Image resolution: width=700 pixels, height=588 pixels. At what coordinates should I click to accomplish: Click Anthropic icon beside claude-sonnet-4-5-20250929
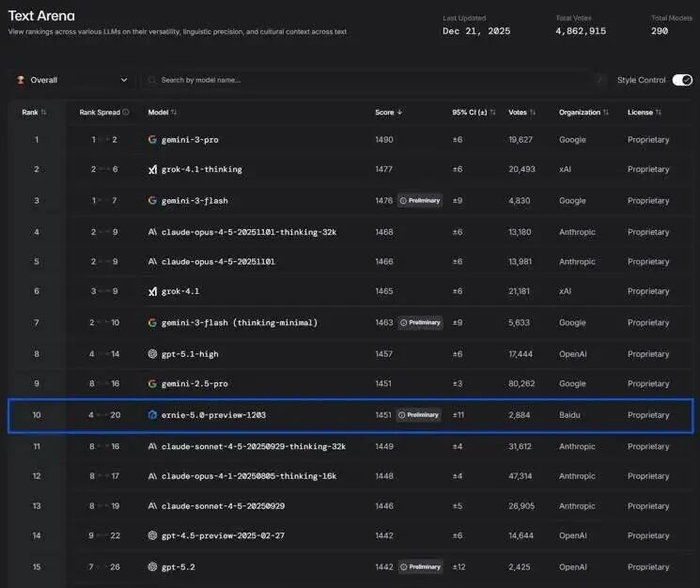[x=152, y=506]
